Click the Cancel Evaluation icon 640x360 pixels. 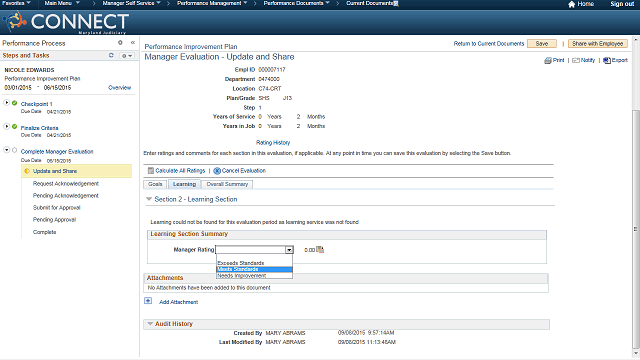(x=217, y=171)
